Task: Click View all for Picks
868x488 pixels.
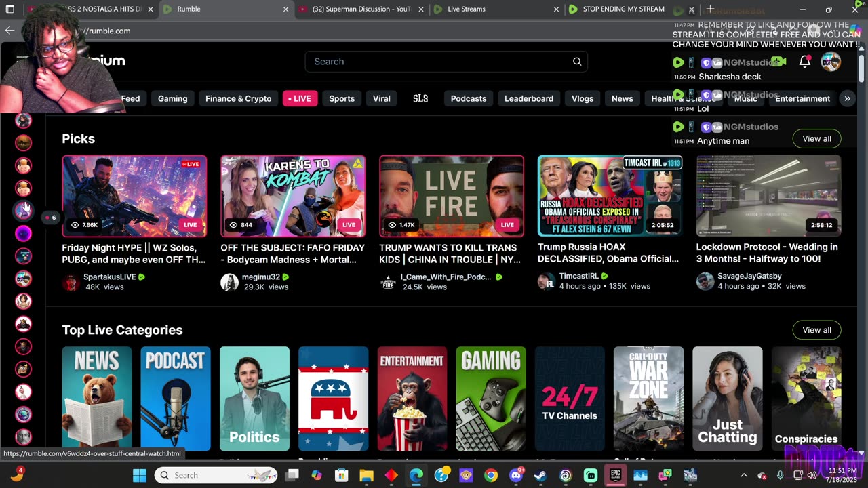Action: (816, 138)
